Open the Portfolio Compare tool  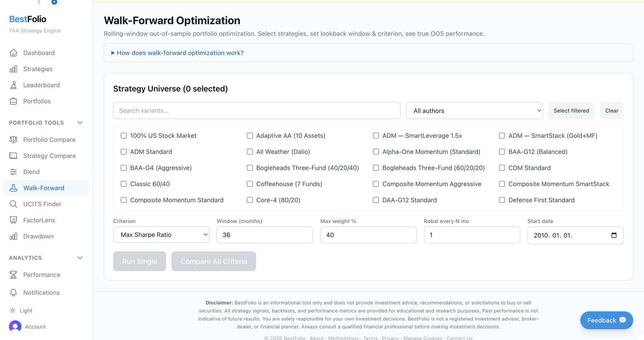point(49,140)
